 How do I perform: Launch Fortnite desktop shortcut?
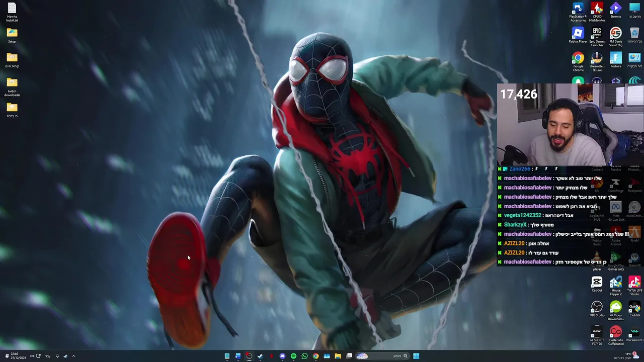616,60
